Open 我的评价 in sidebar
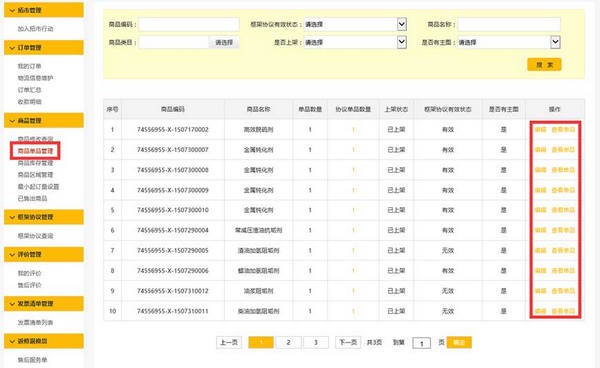 [29, 273]
